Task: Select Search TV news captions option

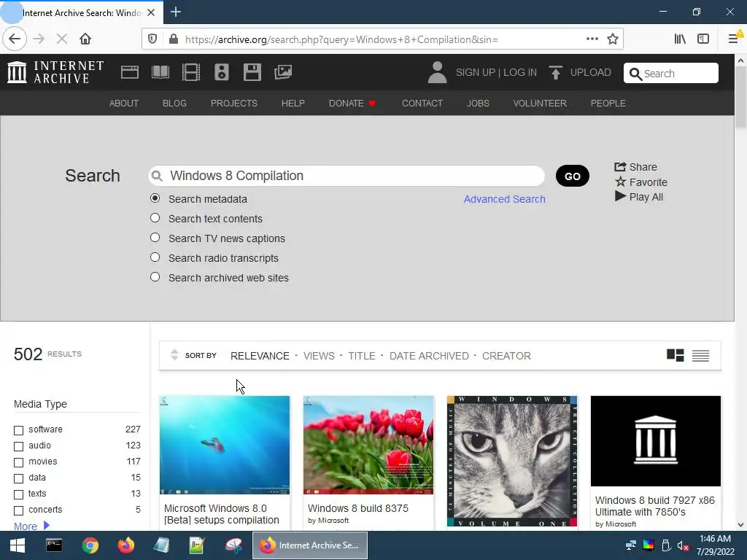Action: (x=155, y=237)
